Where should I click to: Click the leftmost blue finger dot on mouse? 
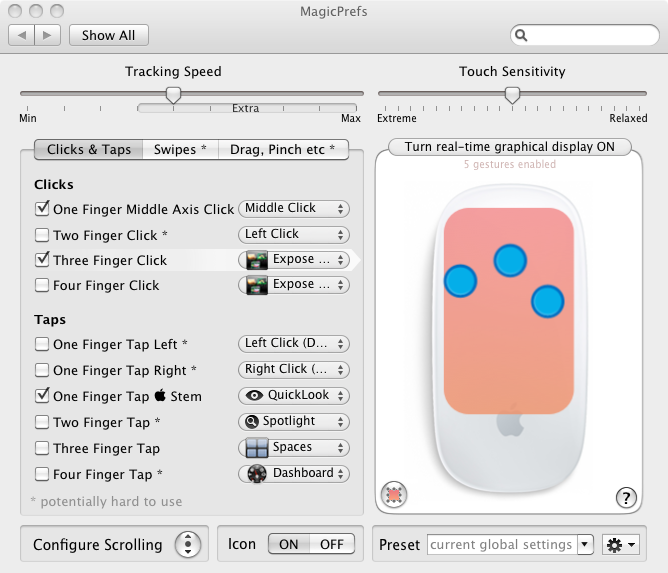coord(460,281)
